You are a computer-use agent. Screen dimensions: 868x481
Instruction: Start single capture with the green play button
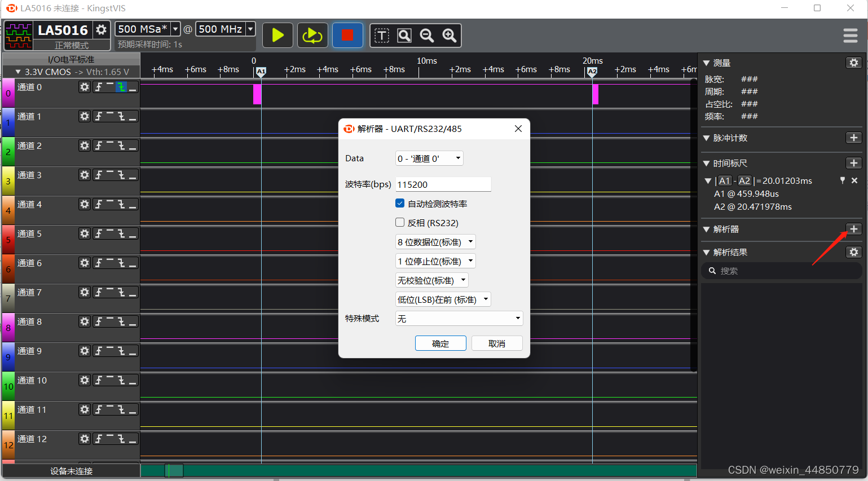point(277,36)
